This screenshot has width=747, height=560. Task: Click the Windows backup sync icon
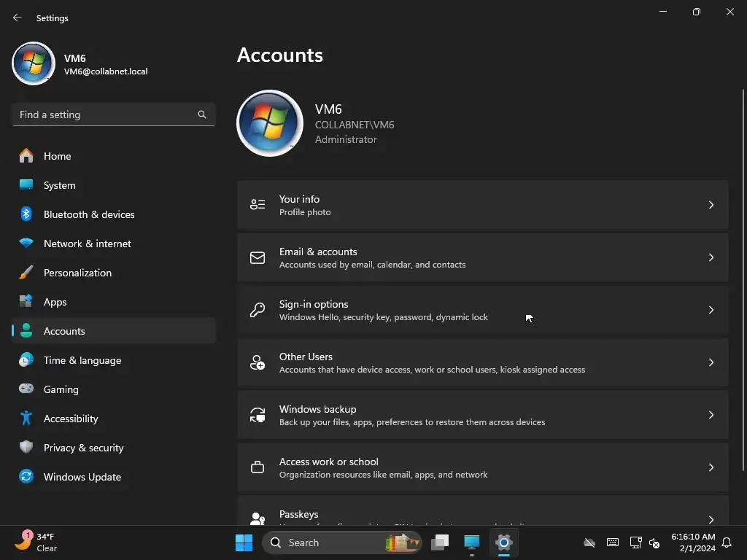[258, 415]
